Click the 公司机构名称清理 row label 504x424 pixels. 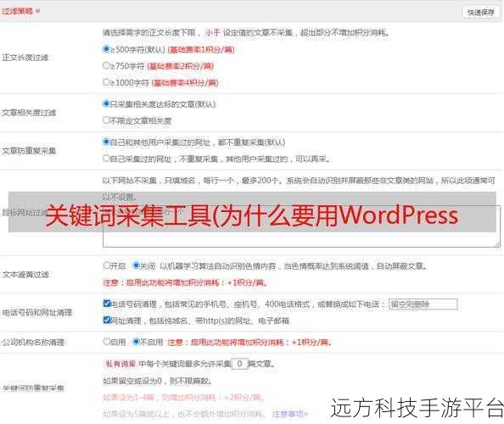click(33, 342)
